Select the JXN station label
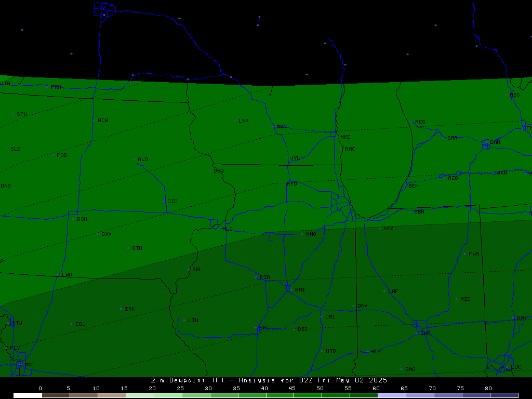The height and width of the screenshot is (399, 532). point(502,173)
